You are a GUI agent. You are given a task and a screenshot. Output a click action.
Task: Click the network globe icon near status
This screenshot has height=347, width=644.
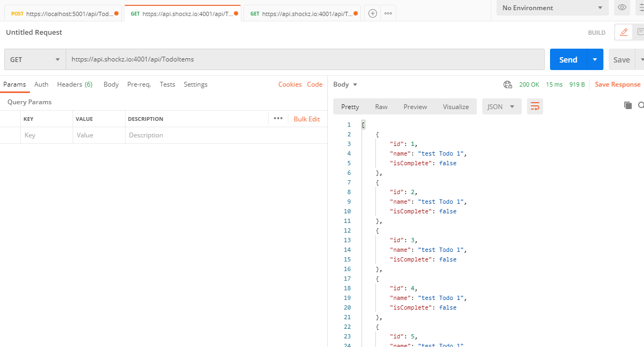pos(508,84)
